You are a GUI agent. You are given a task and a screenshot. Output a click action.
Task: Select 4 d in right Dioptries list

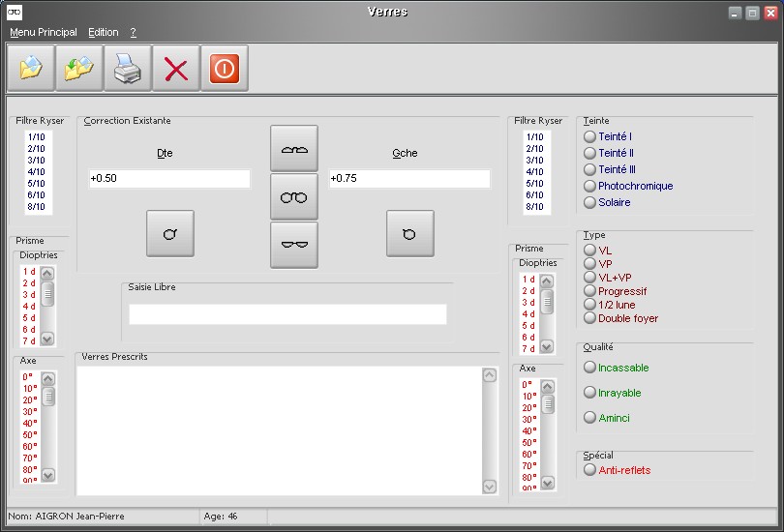pyautogui.click(x=528, y=314)
